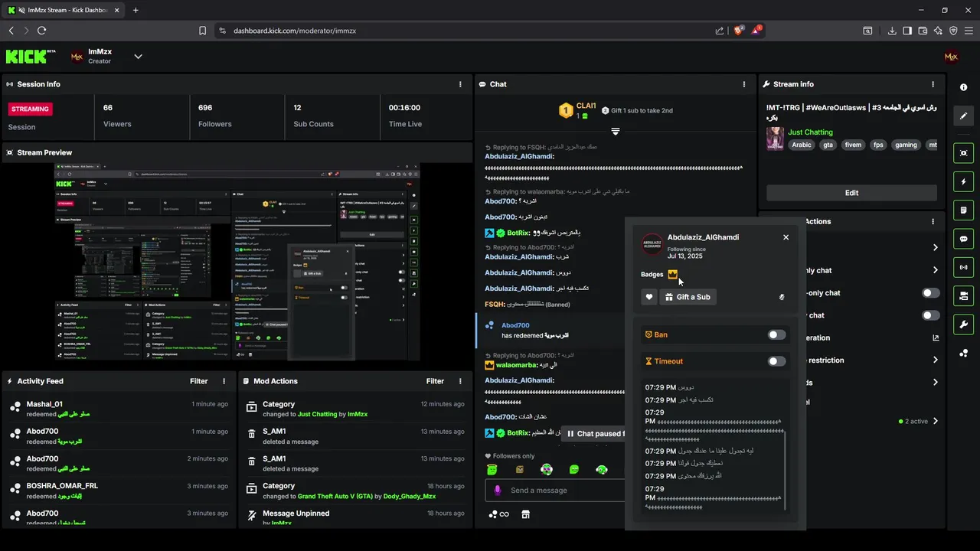Toggle the chat bubble sidebar widget icon

pyautogui.click(x=963, y=239)
